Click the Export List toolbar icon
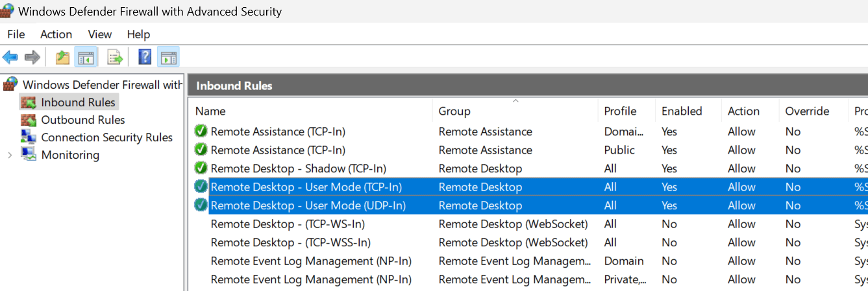Screen dimensions: 868x291 click(115, 58)
